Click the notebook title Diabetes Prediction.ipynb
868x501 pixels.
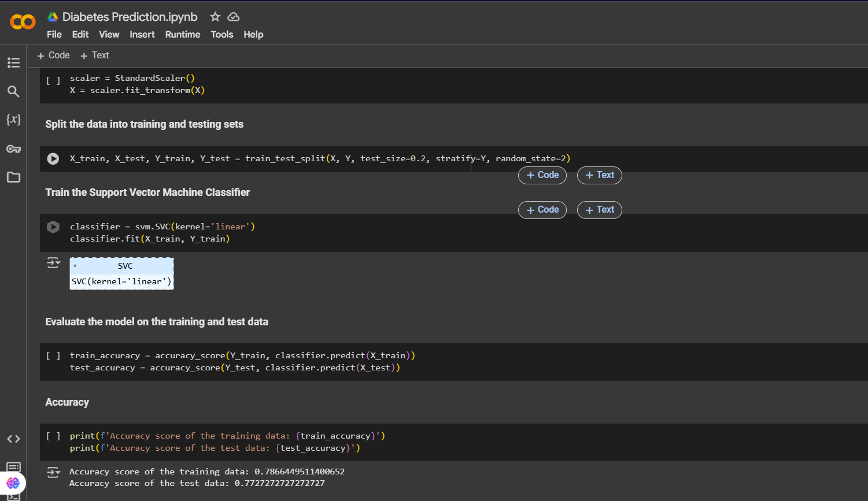pos(130,17)
